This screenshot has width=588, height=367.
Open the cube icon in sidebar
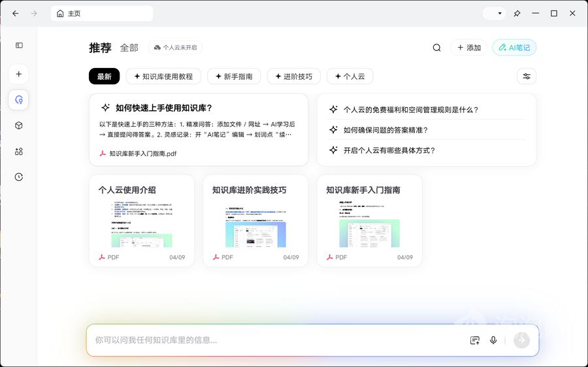click(19, 125)
